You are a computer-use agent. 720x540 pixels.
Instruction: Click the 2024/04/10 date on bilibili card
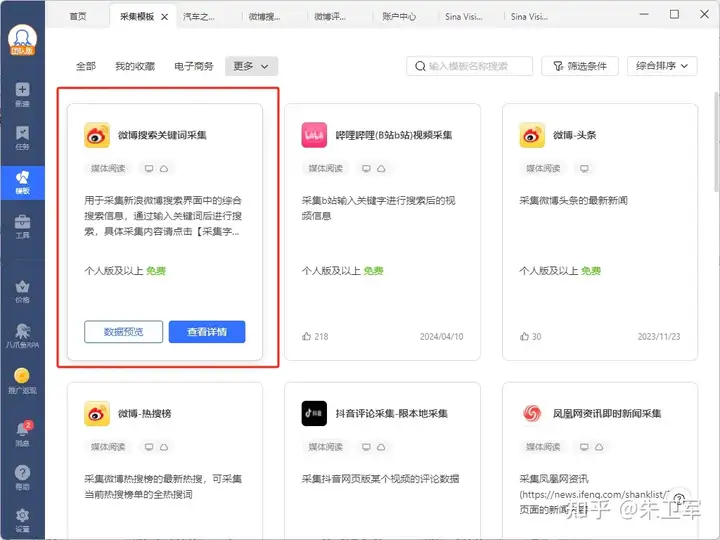click(441, 337)
